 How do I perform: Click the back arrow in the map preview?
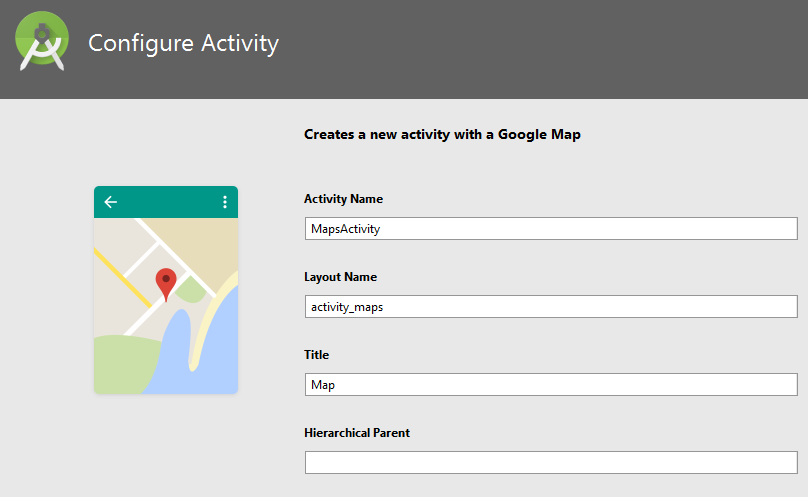click(x=111, y=202)
